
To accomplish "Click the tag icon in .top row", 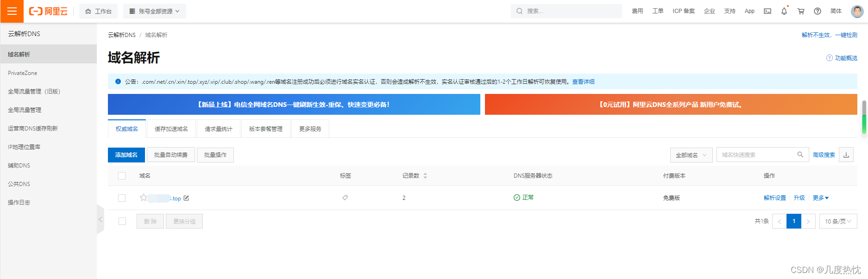I will tap(345, 198).
